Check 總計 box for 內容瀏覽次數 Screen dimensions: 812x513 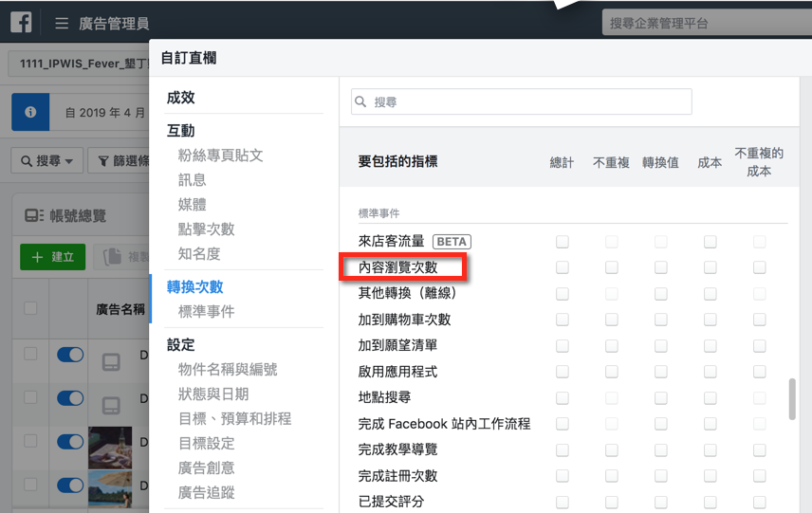[563, 268]
